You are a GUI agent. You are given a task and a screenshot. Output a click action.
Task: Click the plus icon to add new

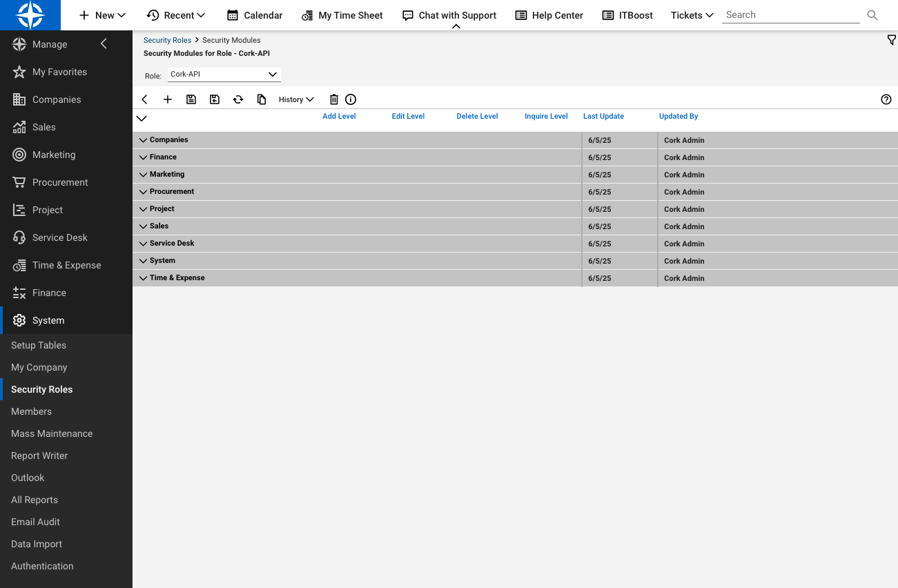pos(168,99)
